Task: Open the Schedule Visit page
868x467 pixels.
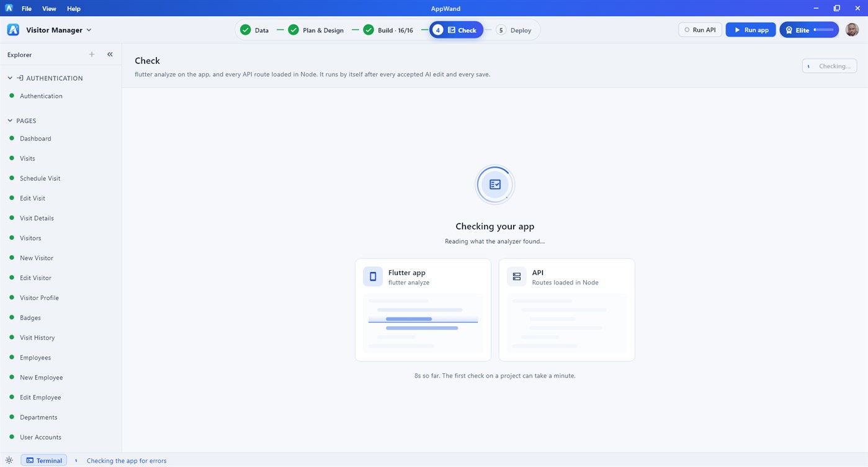Action: coord(40,178)
